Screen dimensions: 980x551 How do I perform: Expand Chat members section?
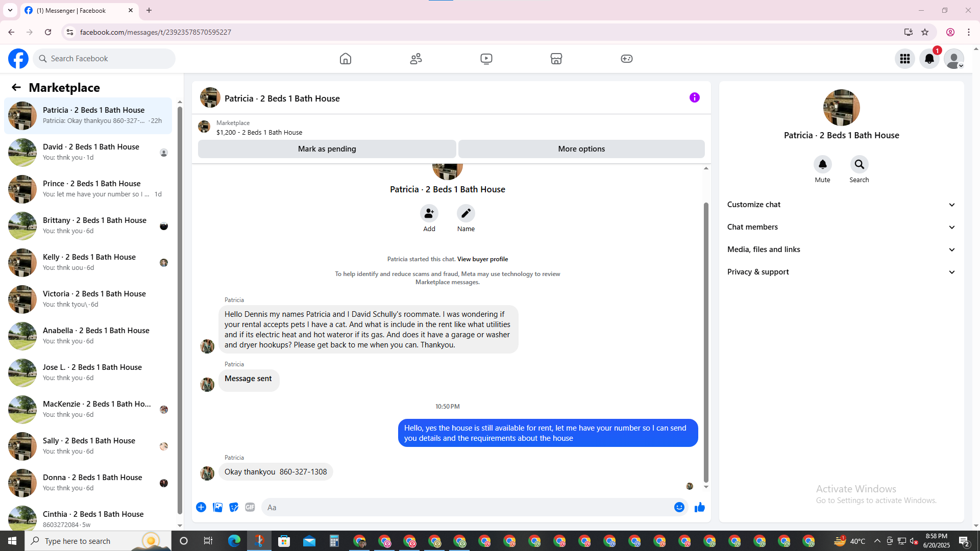point(841,227)
